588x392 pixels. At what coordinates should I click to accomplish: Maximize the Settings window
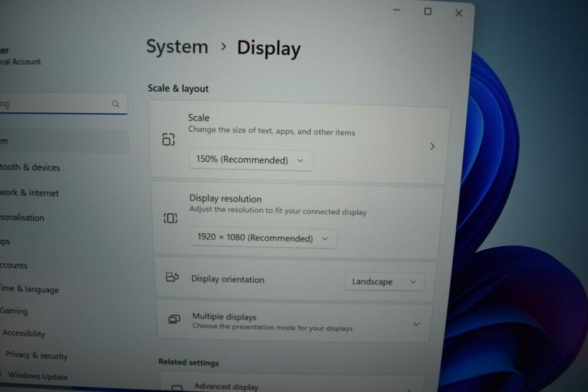pyautogui.click(x=427, y=12)
